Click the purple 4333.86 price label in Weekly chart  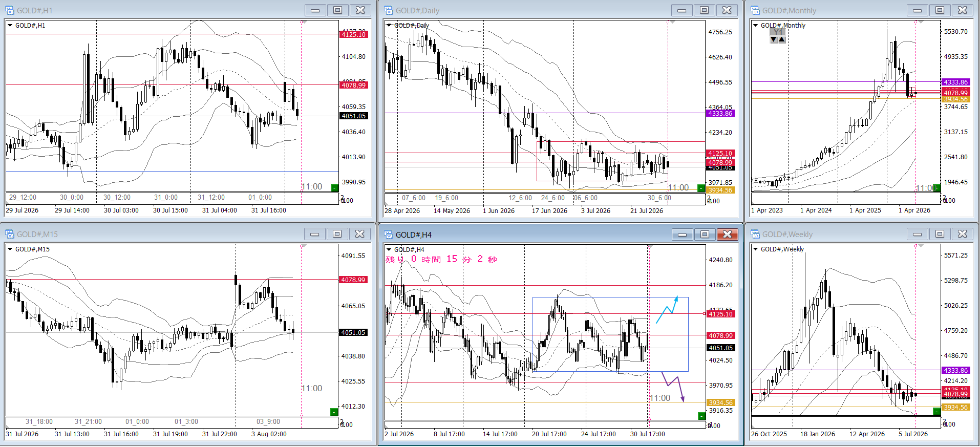coord(956,370)
